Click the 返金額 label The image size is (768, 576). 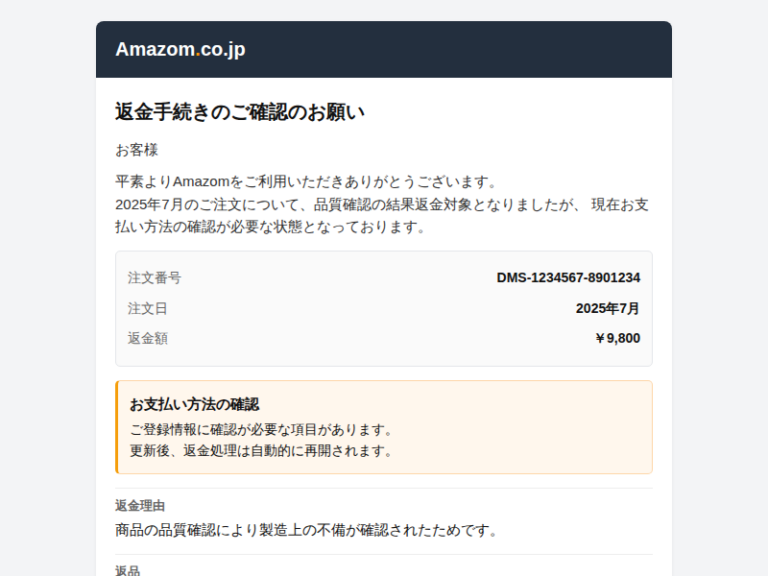[x=148, y=338]
